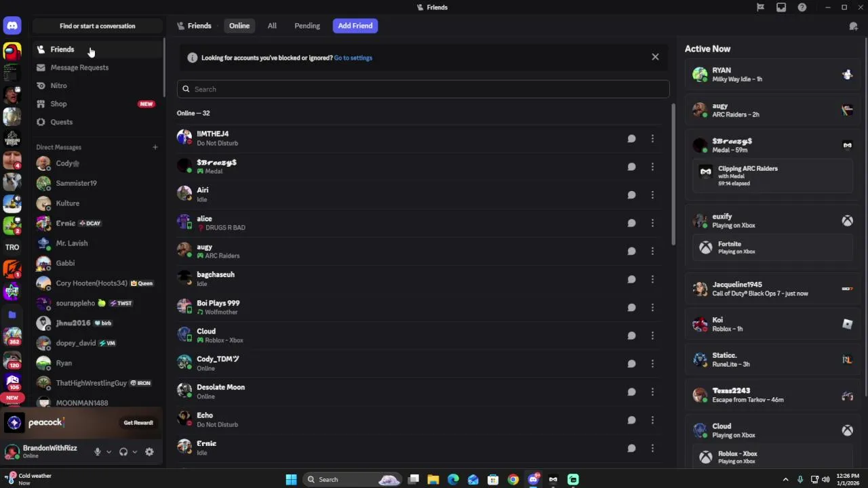Viewport: 868px width, 488px height.
Task: Message augy using chat bubble icon
Action: (631, 251)
